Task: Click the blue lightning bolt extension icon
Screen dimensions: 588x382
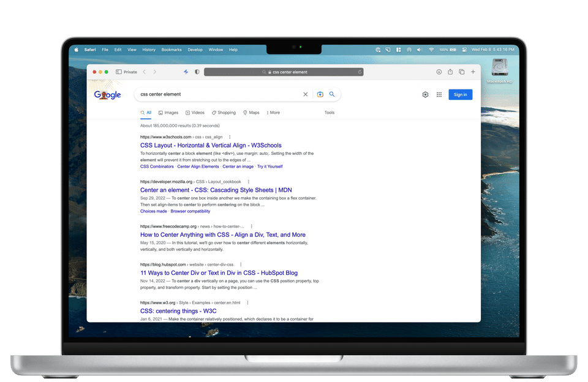Action: click(x=186, y=72)
